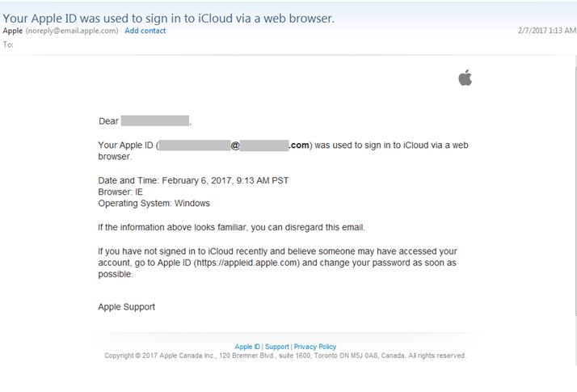Click the Apple Canada copyright footer text

pos(285,356)
